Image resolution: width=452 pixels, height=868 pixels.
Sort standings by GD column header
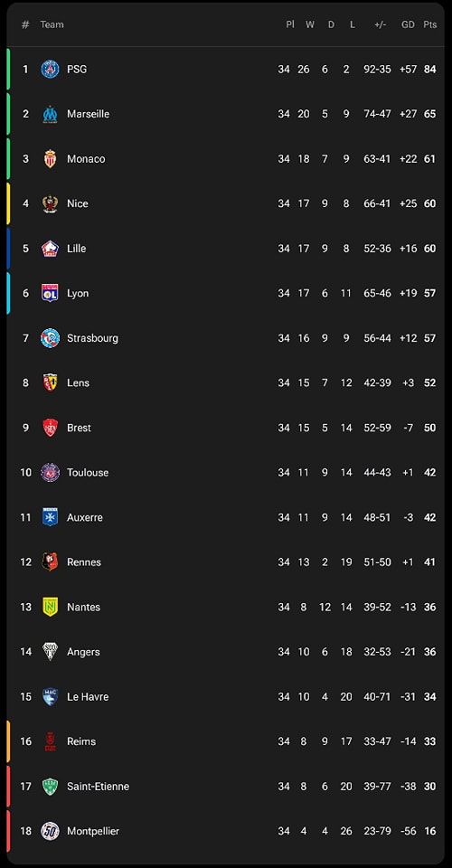[408, 24]
